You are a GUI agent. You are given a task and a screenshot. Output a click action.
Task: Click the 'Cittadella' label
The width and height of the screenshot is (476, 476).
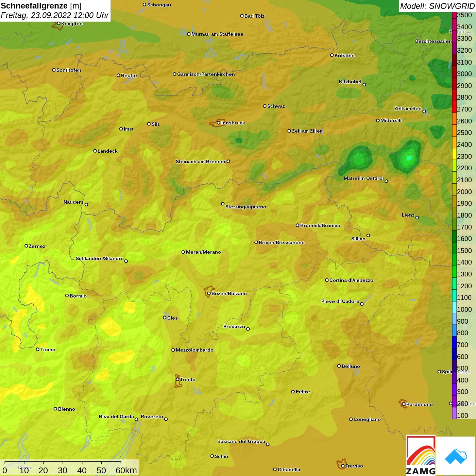(x=289, y=470)
